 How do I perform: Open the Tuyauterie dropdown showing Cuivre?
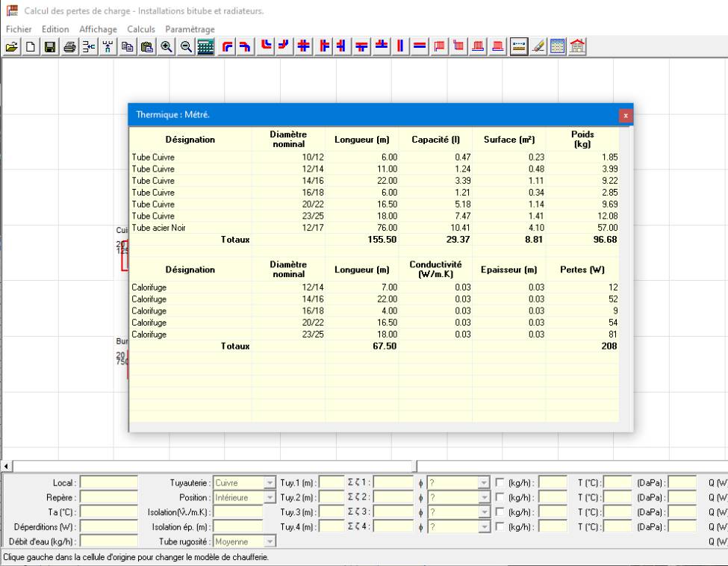[269, 482]
